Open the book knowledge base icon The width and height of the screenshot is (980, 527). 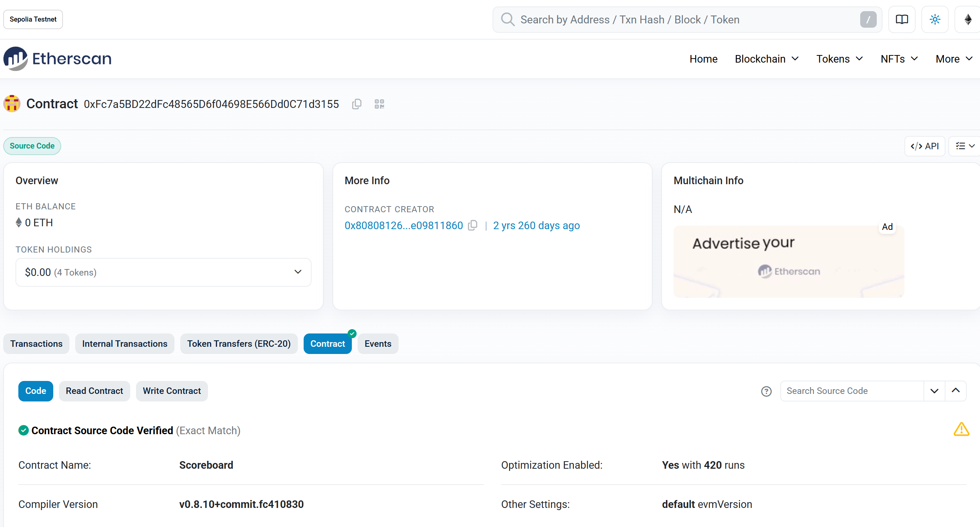[x=902, y=19]
